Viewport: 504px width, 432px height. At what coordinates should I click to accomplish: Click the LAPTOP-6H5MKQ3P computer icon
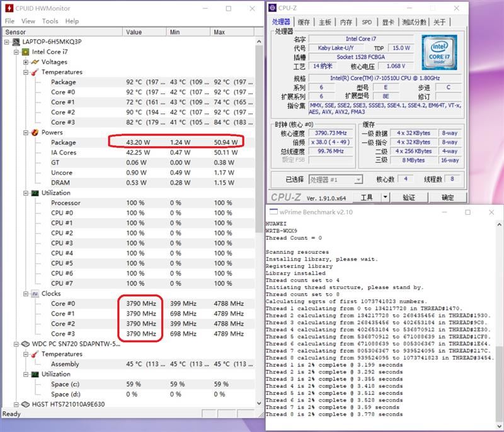pos(16,42)
